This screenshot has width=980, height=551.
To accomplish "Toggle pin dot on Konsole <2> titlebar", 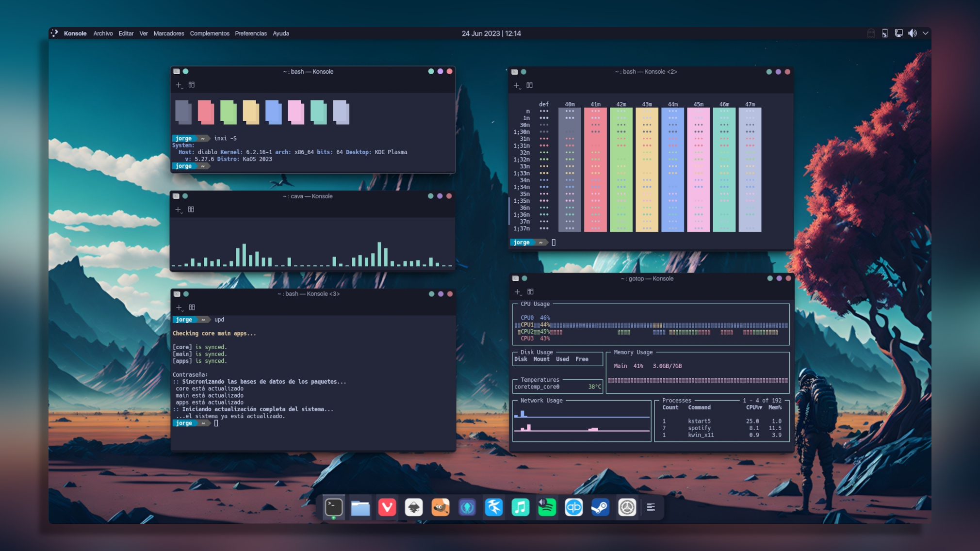I will (x=524, y=72).
